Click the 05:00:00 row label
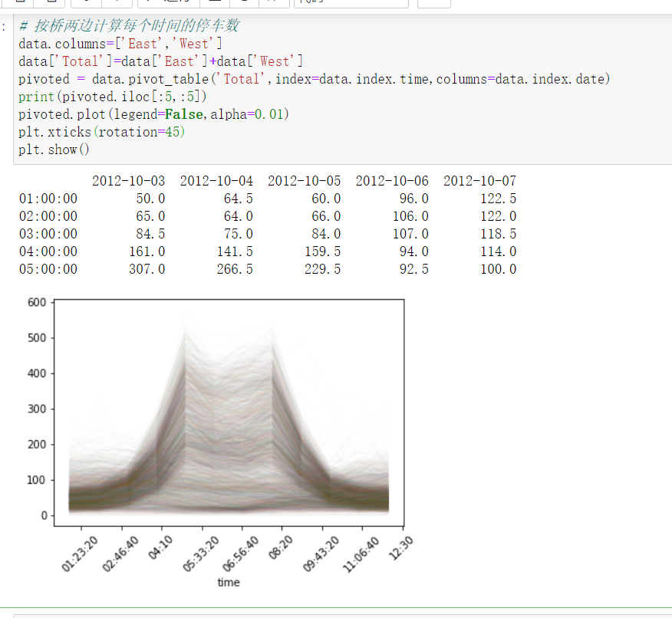The width and height of the screenshot is (672, 618). pyautogui.click(x=48, y=269)
